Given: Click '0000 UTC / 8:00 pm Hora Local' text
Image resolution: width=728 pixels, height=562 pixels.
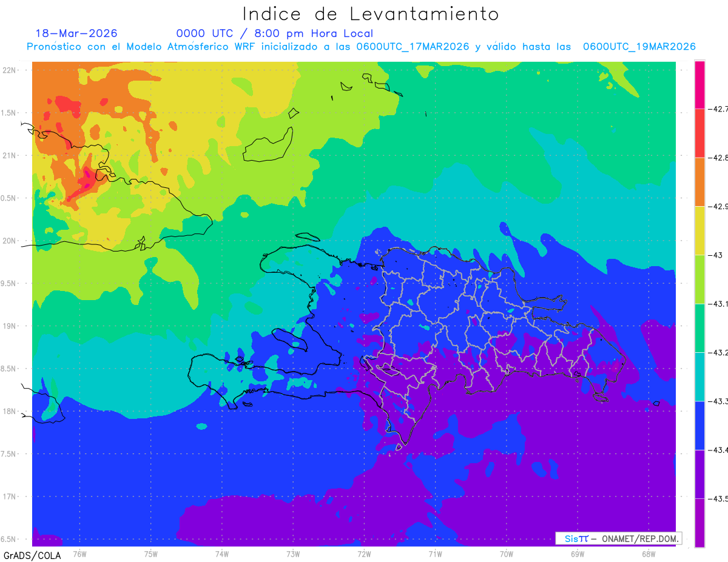Looking at the screenshot, I should tap(275, 33).
